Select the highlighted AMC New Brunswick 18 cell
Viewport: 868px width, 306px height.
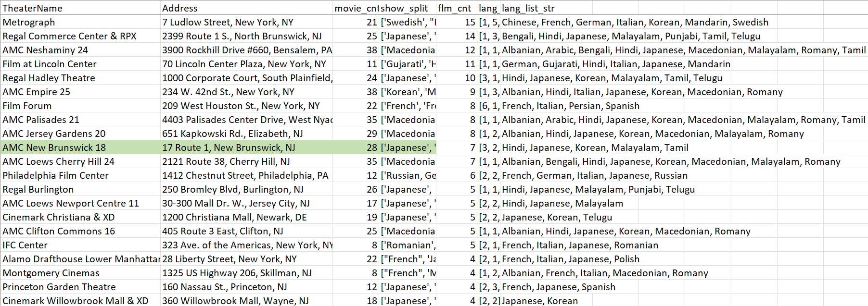point(54,147)
